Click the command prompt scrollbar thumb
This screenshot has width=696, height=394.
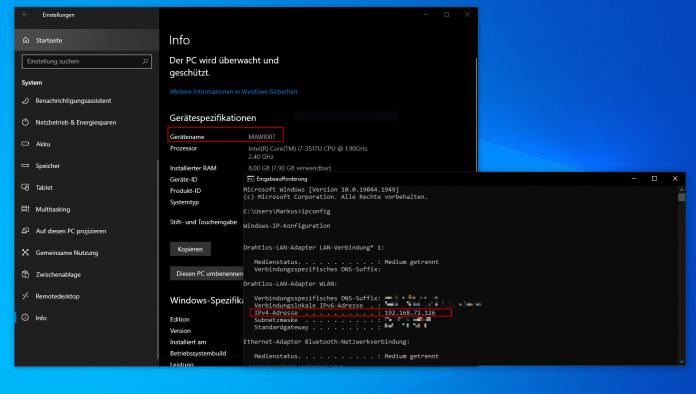click(681, 197)
